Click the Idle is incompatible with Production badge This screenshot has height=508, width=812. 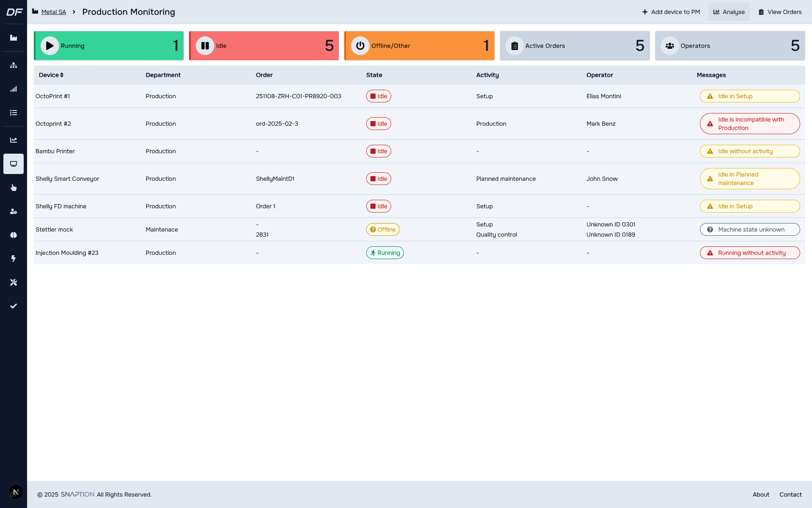pos(749,124)
